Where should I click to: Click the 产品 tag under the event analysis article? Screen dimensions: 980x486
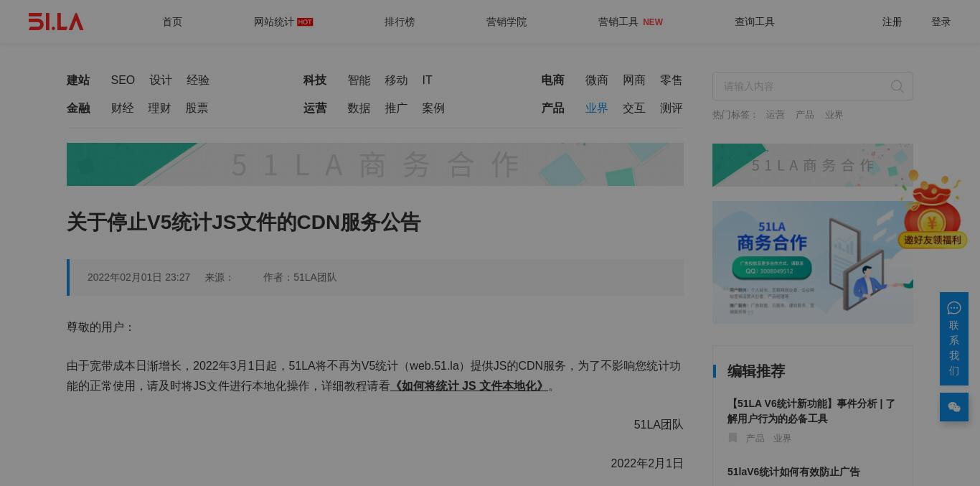755,439
